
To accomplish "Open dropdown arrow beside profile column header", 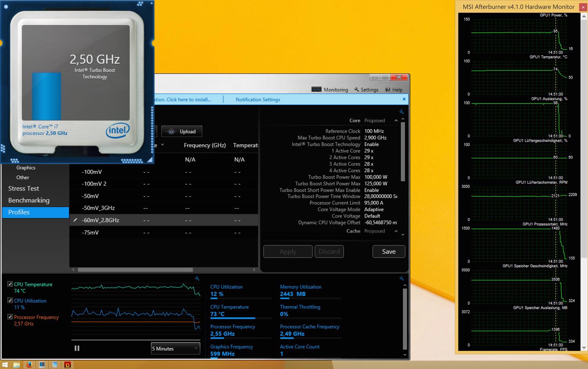I will [162, 145].
